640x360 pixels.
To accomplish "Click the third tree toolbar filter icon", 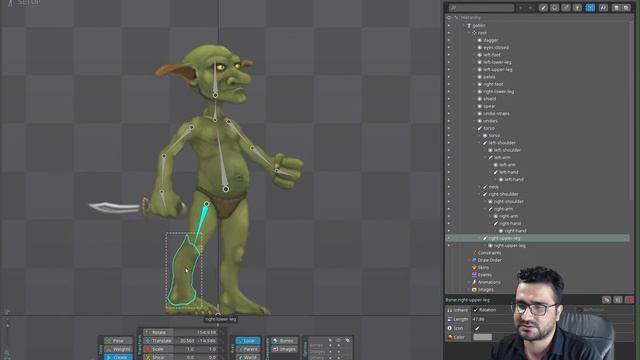I will 566,8.
